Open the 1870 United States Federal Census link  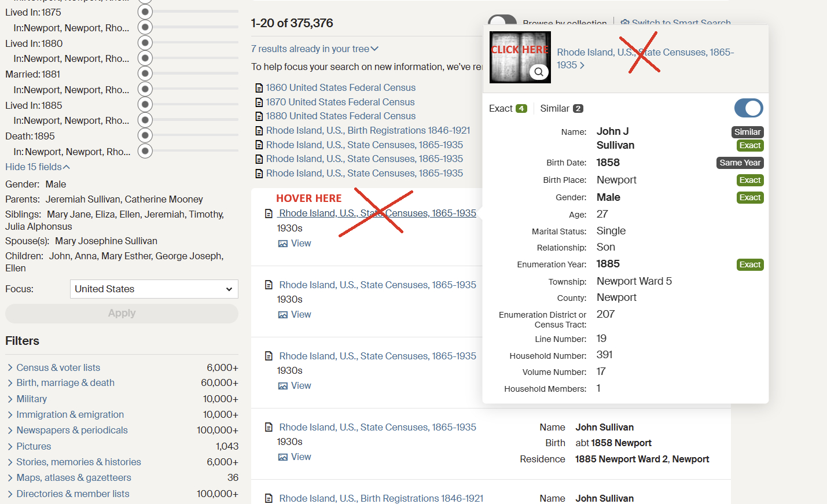coord(340,102)
